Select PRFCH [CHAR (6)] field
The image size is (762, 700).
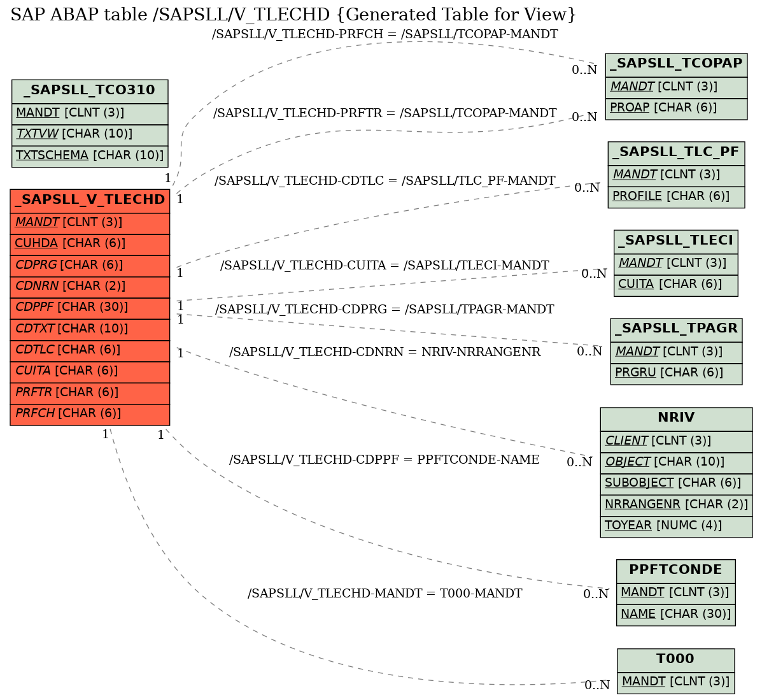90,414
